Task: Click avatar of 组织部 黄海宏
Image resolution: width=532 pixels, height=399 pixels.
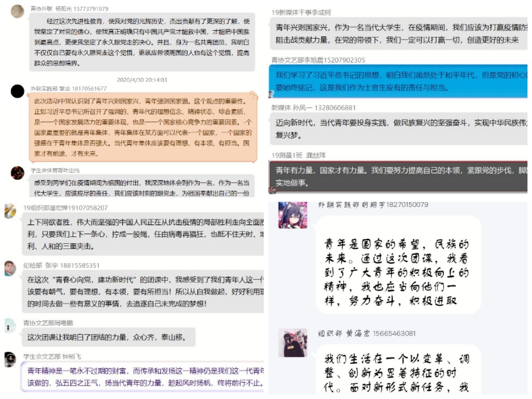Action: tap(293, 343)
